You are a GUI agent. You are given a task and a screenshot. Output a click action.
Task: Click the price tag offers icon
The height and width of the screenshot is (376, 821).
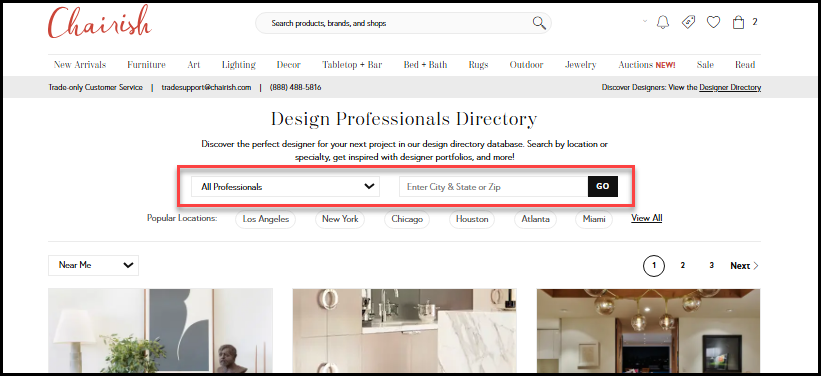(x=688, y=22)
